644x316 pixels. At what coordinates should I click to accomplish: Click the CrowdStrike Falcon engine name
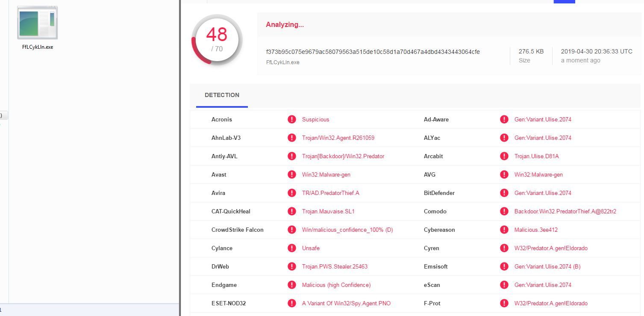click(x=237, y=230)
